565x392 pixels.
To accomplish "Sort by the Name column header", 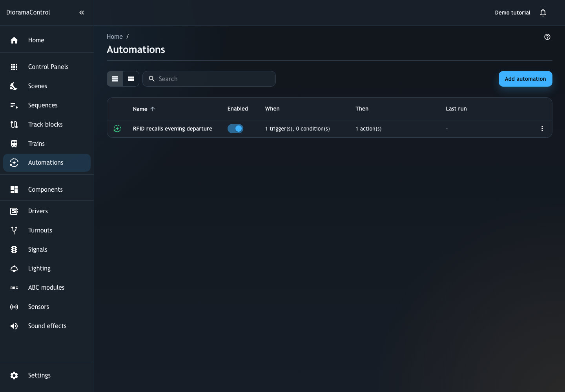I will [140, 109].
